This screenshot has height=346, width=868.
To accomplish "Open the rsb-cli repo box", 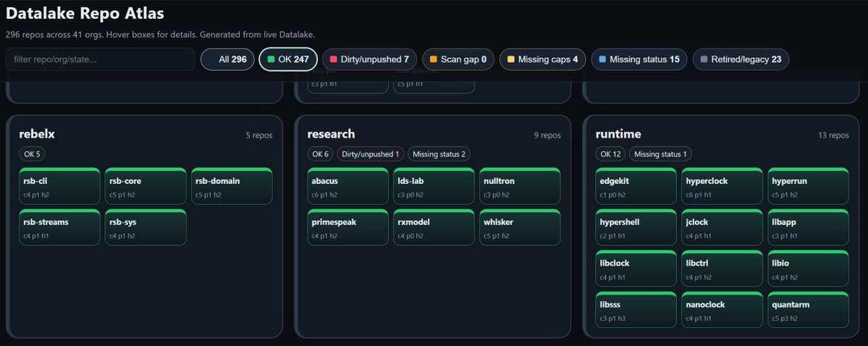I will pos(60,186).
